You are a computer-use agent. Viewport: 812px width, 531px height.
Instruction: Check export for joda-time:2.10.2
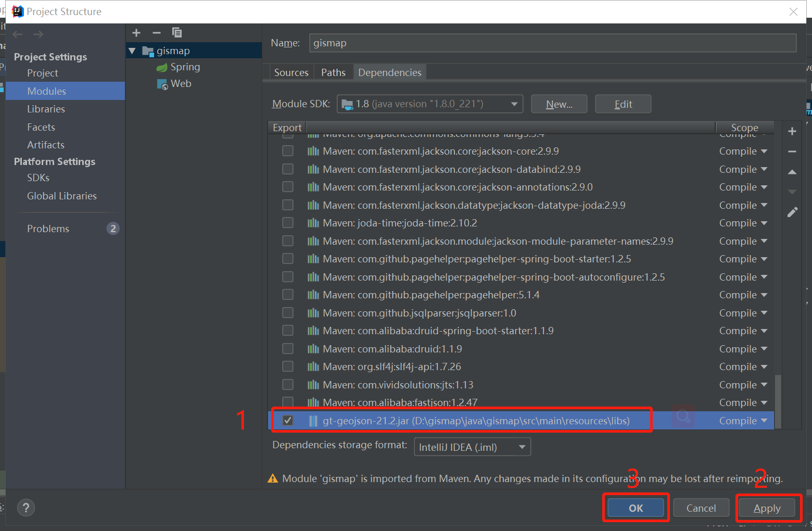point(287,222)
